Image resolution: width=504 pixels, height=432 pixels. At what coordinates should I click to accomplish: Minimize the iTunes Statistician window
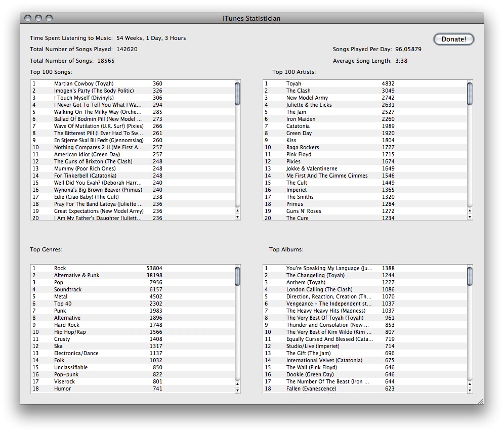click(x=38, y=18)
